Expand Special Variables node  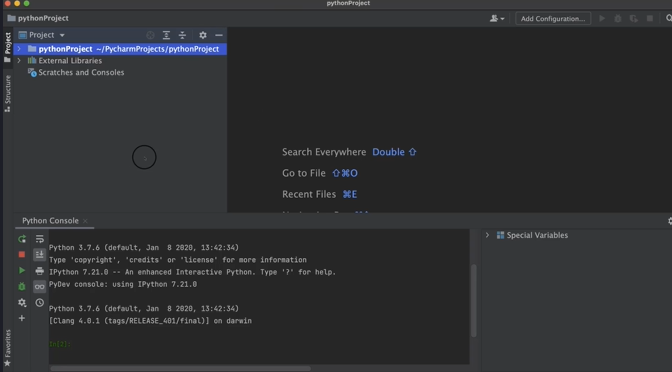[x=487, y=235]
